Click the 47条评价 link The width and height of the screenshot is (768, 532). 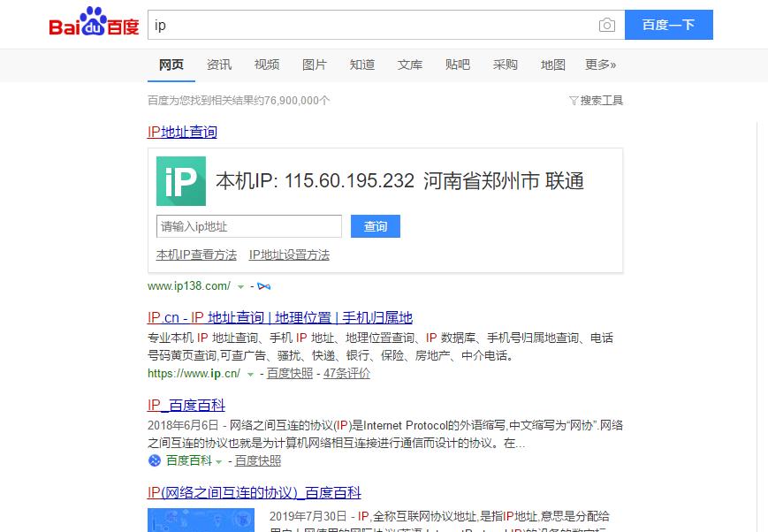click(346, 373)
